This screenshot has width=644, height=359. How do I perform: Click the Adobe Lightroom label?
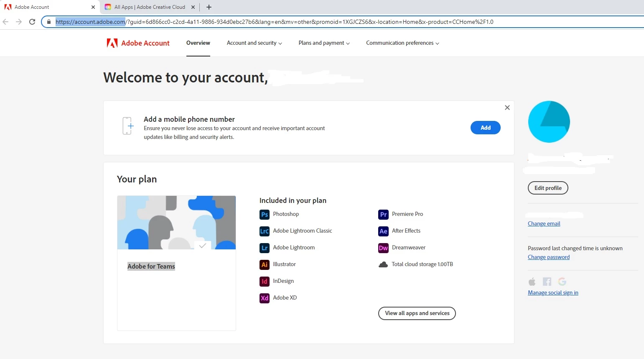[294, 248]
